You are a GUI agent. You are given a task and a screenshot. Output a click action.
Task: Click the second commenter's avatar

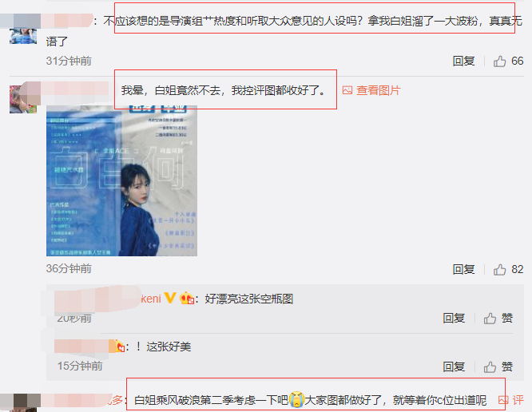[x=23, y=99]
